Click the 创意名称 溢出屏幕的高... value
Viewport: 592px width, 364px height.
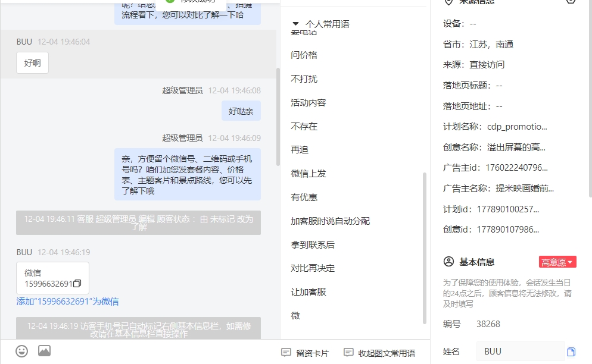[x=516, y=148]
